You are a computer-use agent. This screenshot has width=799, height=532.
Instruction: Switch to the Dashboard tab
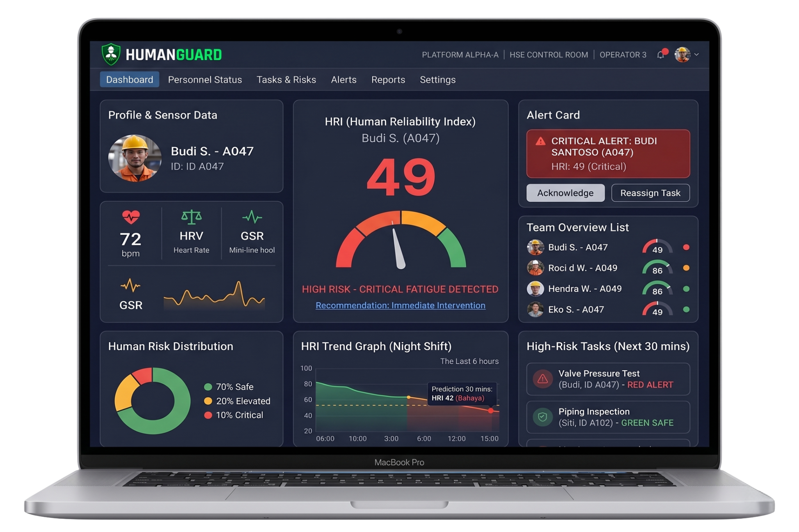(130, 80)
